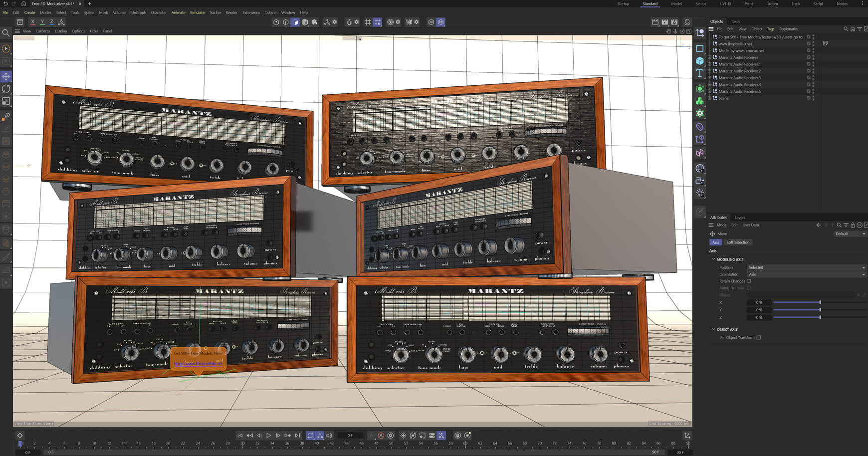The image size is (868, 456).
Task: Click the coordinate system icon next to Z
Action: pos(61,22)
